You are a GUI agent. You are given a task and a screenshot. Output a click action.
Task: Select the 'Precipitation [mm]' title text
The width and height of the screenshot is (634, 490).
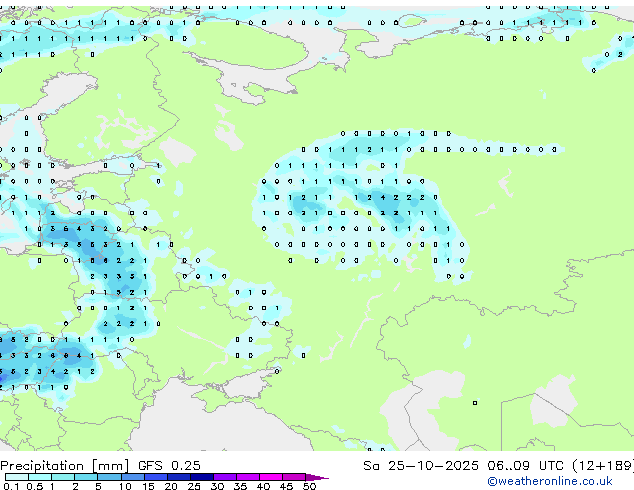point(65,466)
